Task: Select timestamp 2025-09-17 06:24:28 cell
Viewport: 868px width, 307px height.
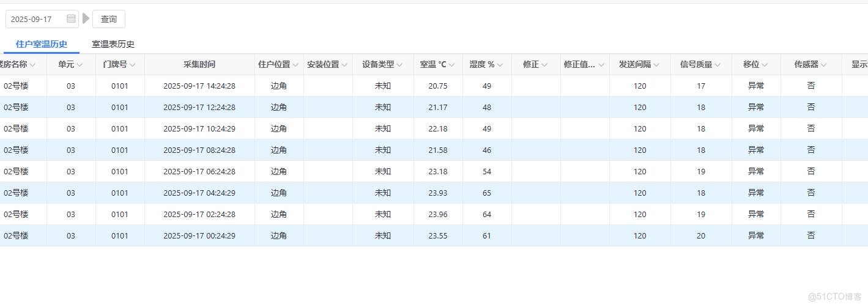Action: [199, 171]
